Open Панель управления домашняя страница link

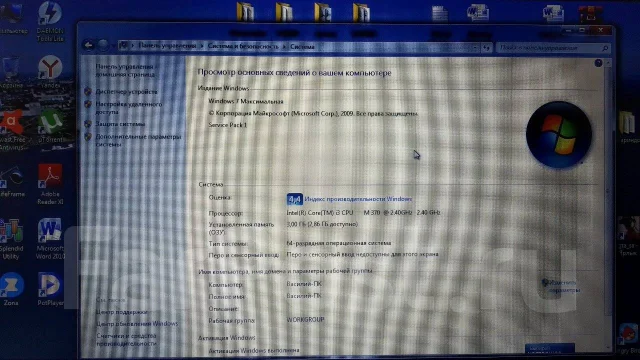tap(125, 70)
